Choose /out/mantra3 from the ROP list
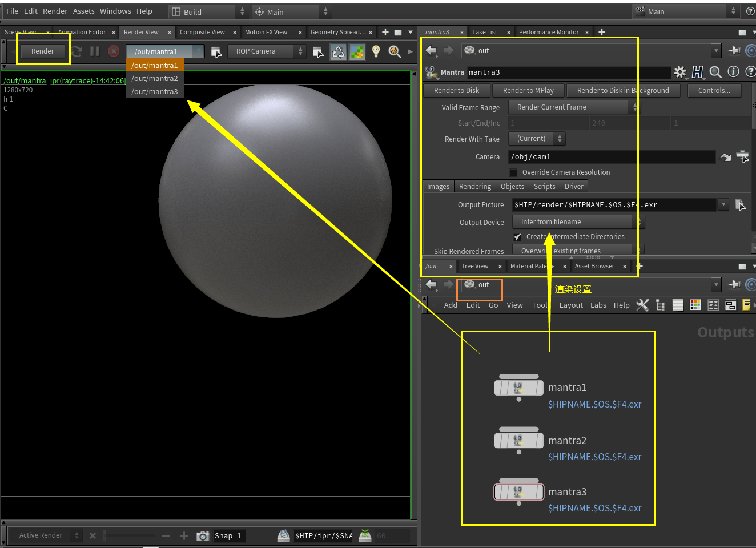 (x=155, y=91)
